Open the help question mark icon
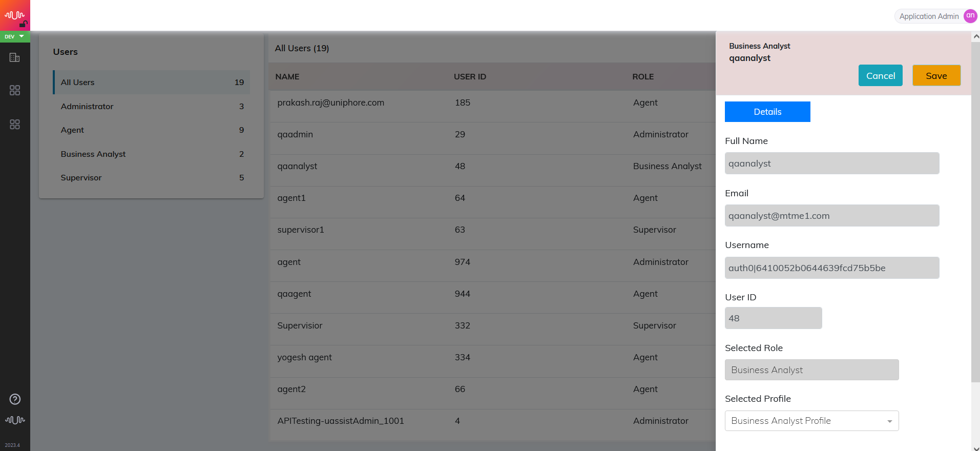This screenshot has width=980, height=451. click(15, 399)
